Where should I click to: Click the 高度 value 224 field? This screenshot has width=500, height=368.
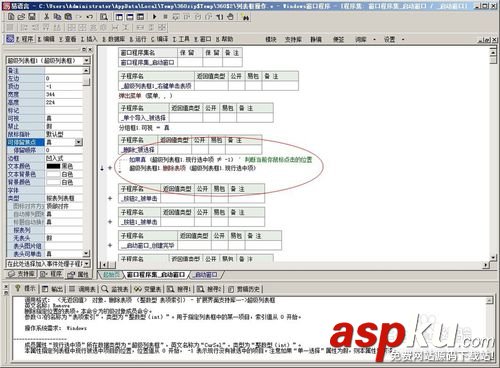coord(64,102)
